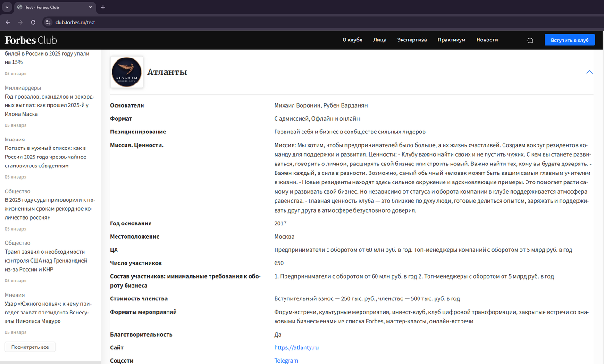Click the browser back arrow

(8, 22)
